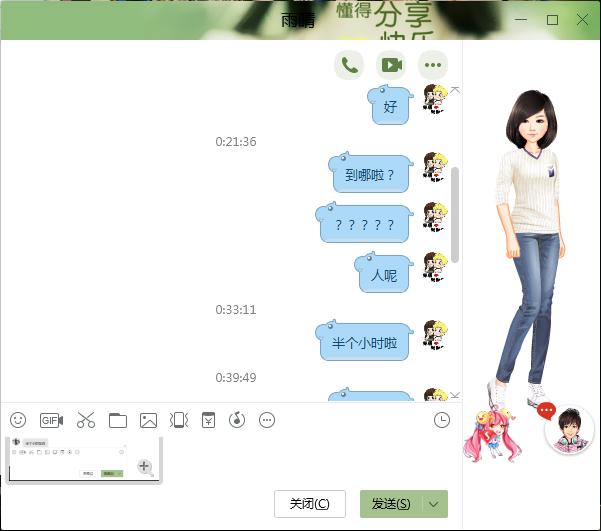Maximize the chat window
601x531 pixels.
(x=552, y=20)
